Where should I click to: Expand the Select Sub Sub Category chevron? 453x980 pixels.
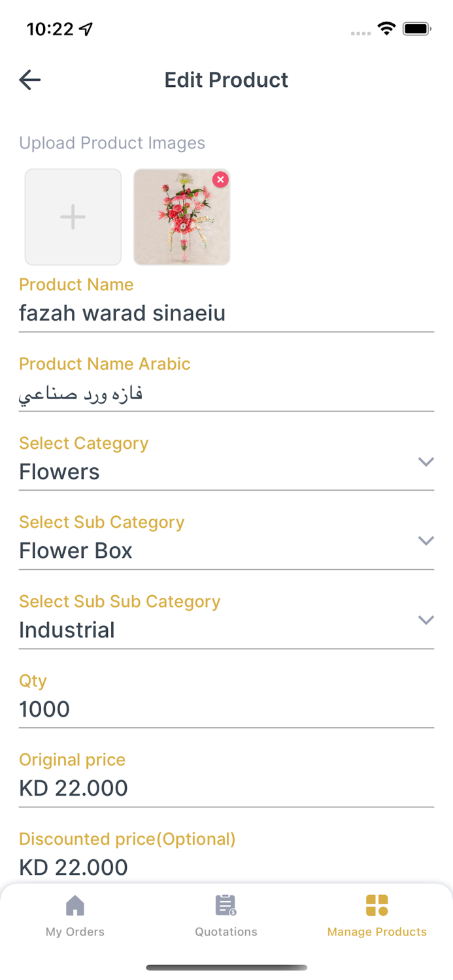pos(426,620)
